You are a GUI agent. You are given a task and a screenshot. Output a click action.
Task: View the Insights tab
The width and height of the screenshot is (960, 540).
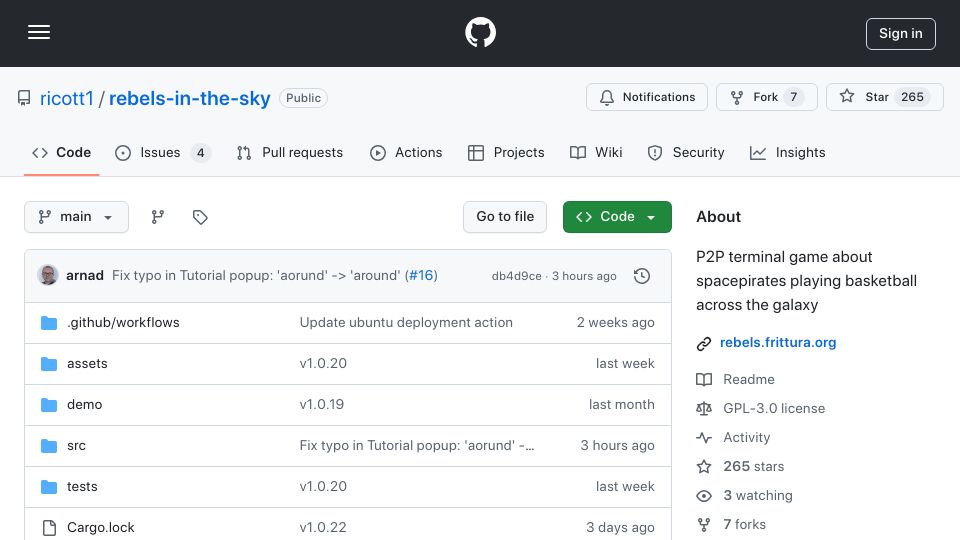787,152
